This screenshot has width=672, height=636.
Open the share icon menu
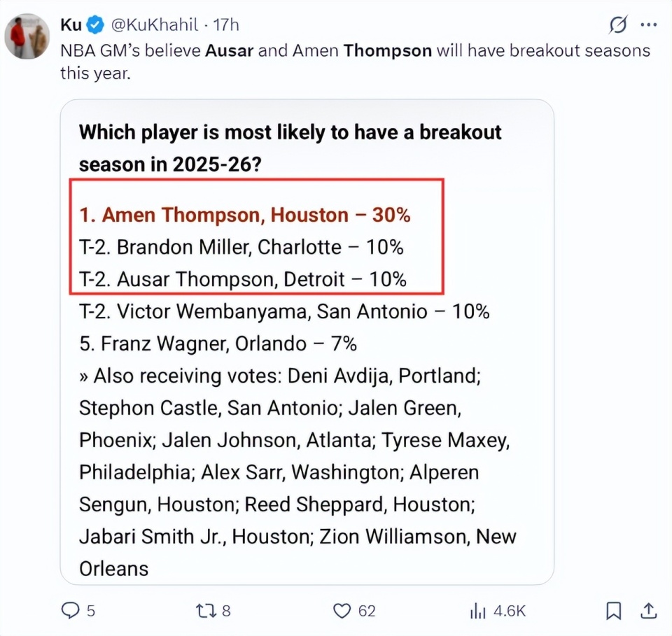point(648,611)
